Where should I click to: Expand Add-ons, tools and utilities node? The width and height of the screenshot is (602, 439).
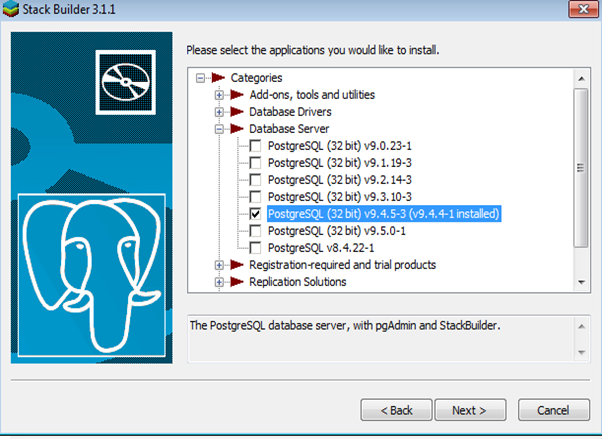coord(219,95)
